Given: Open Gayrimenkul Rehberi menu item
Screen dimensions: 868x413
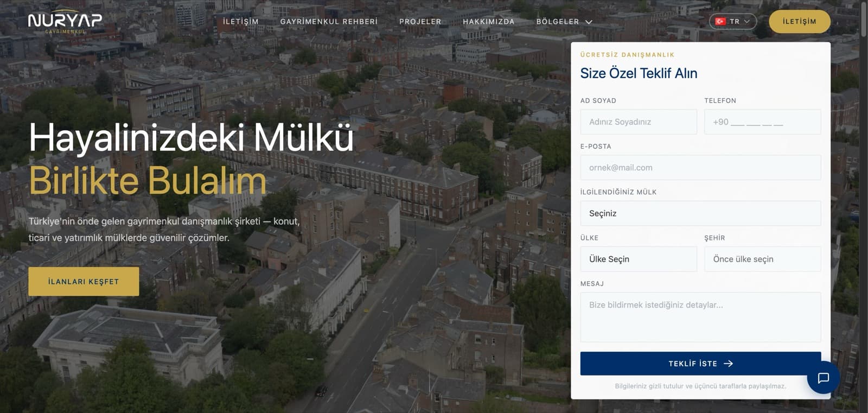Looking at the screenshot, I should pos(329,22).
